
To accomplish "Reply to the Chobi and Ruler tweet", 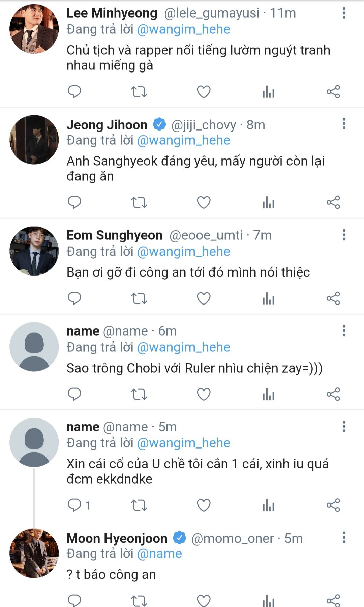I will click(74, 394).
